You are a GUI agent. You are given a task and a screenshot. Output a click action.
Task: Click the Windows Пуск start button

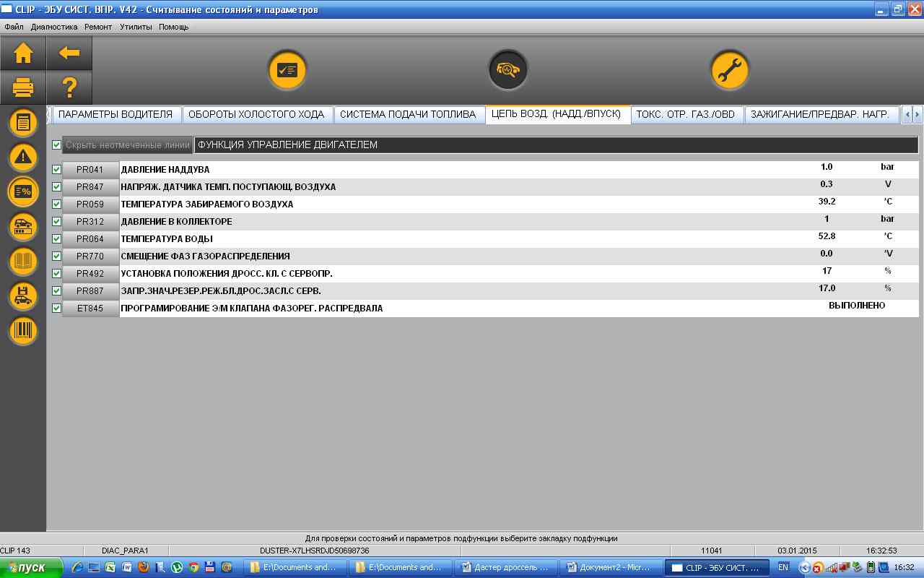click(x=30, y=568)
